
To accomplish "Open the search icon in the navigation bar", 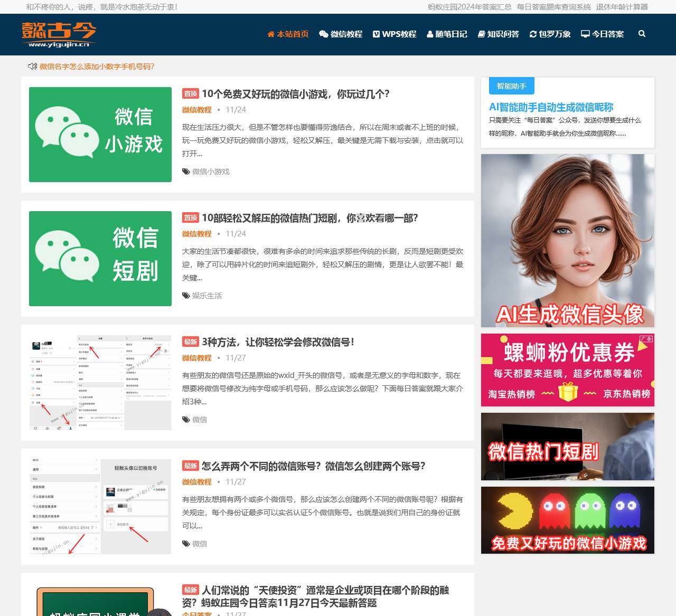I will click(642, 34).
